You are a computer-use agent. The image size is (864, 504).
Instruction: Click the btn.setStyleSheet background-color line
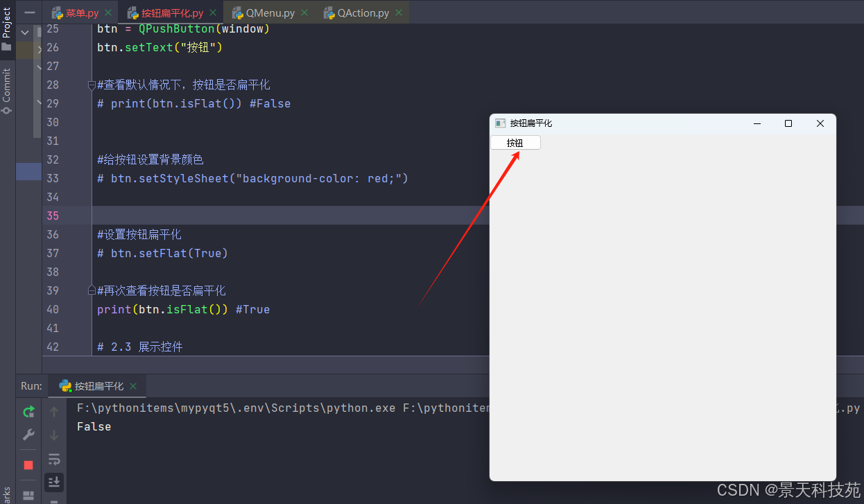252,179
